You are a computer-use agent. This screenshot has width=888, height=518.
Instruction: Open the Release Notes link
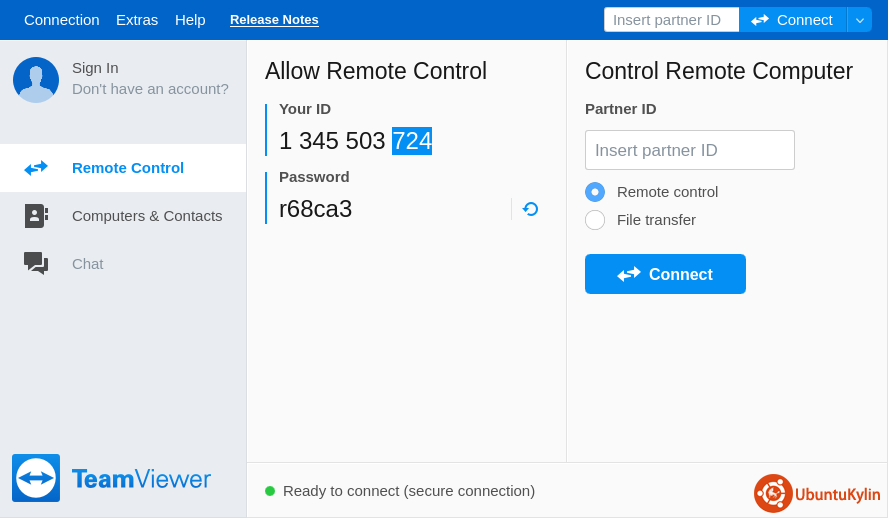[274, 20]
